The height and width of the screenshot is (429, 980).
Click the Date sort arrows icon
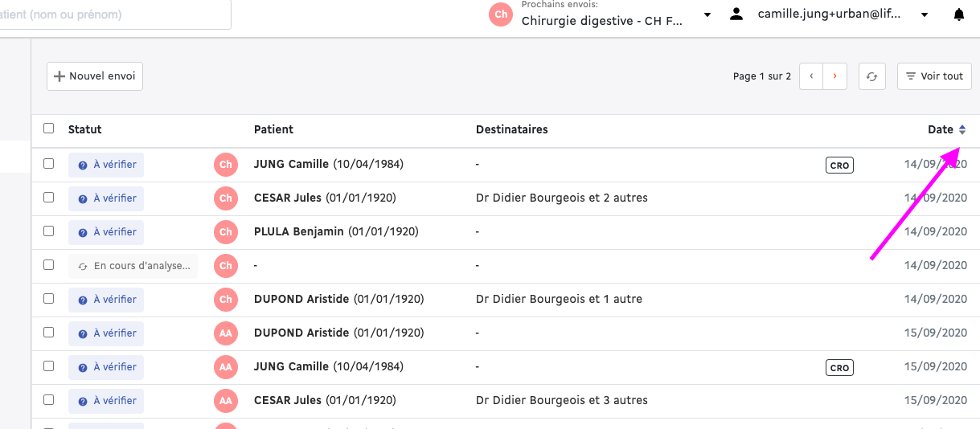(x=962, y=130)
